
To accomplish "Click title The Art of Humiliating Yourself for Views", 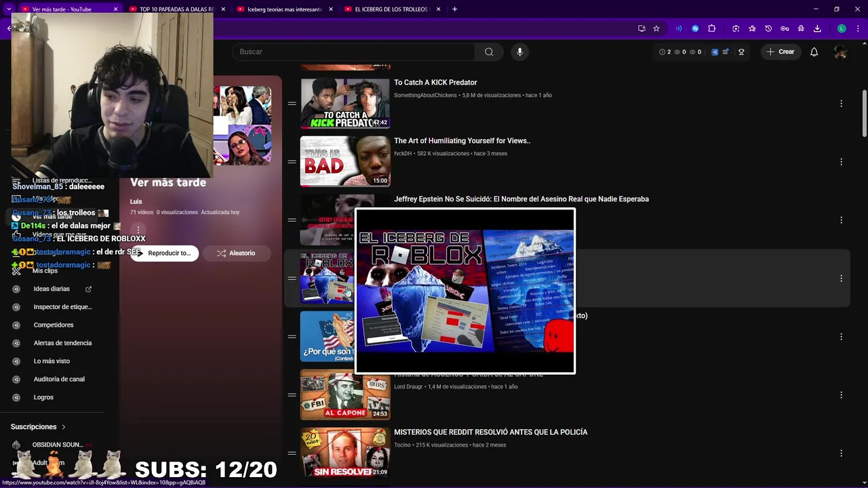I will [x=462, y=141].
